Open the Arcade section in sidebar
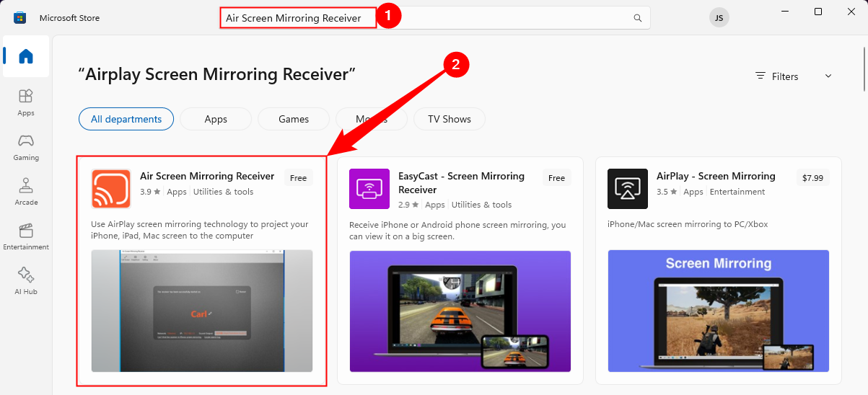Screen dimensions: 868x395 coord(26,192)
